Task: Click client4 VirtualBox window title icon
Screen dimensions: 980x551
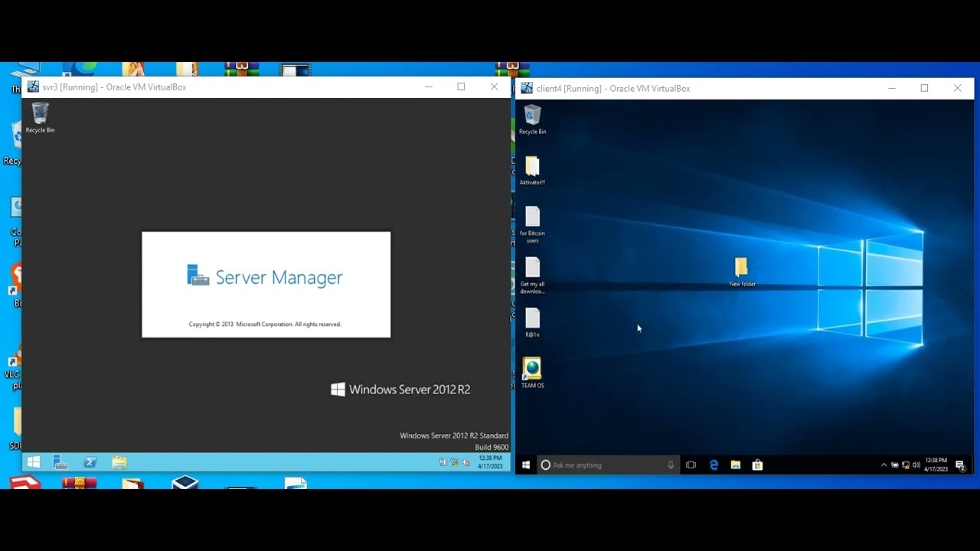Action: click(527, 88)
